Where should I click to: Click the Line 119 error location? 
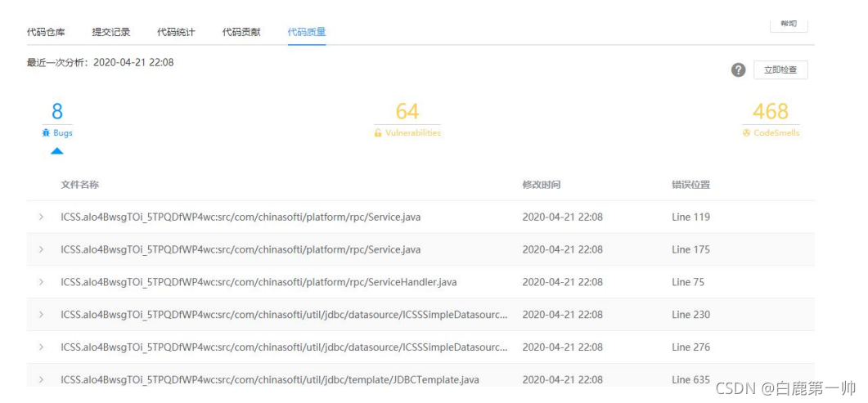coord(690,217)
